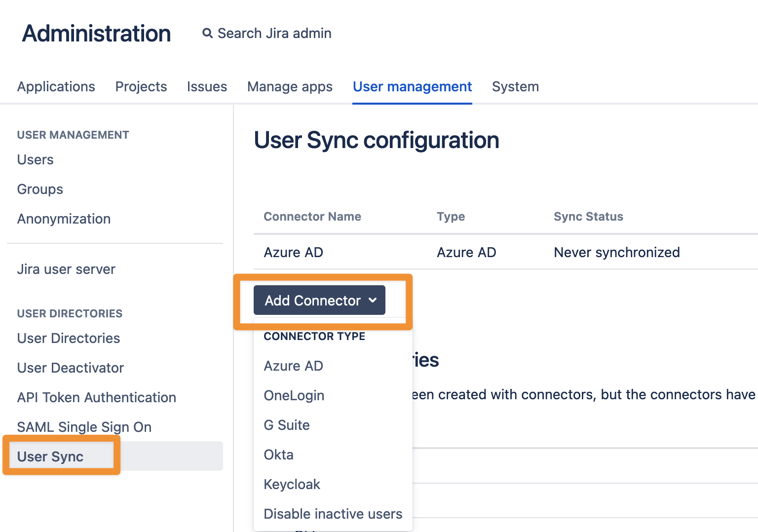Click the Add Connector chevron arrow
The height and width of the screenshot is (532, 758).
[x=373, y=300]
